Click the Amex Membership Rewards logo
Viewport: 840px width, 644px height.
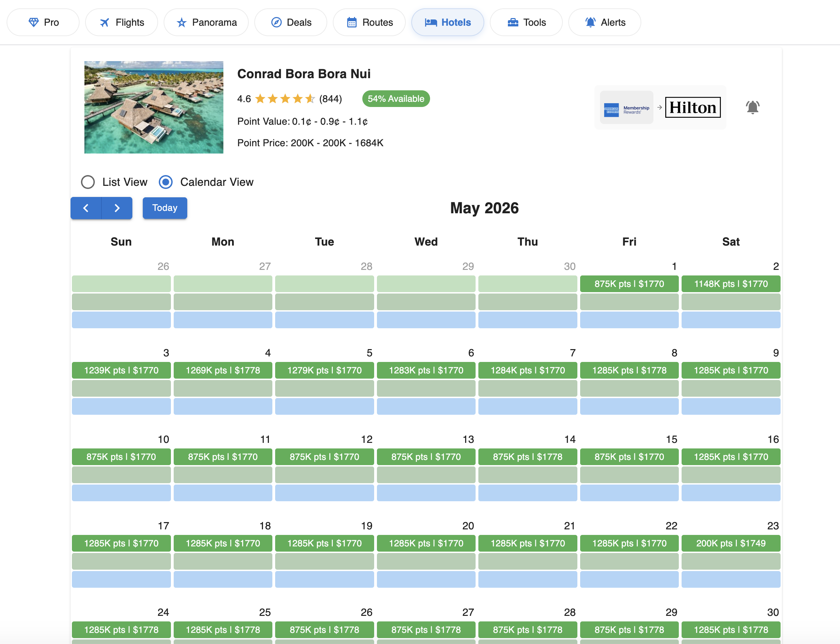tap(626, 107)
